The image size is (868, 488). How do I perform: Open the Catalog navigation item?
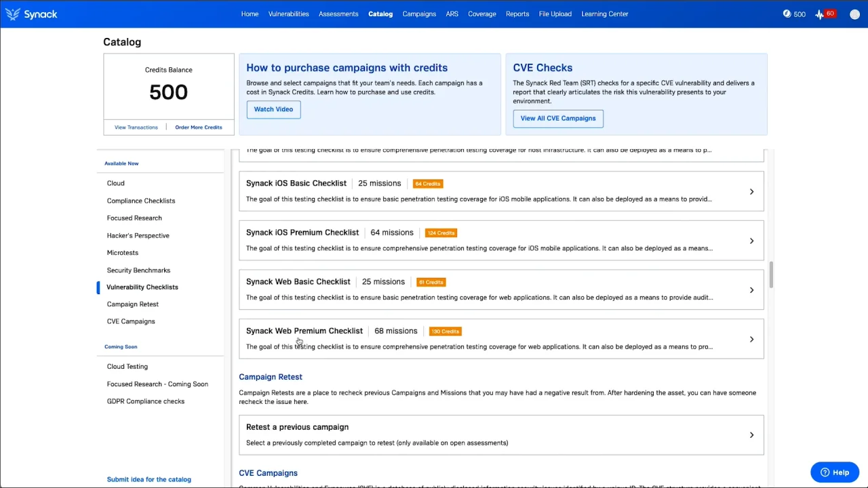(x=380, y=14)
